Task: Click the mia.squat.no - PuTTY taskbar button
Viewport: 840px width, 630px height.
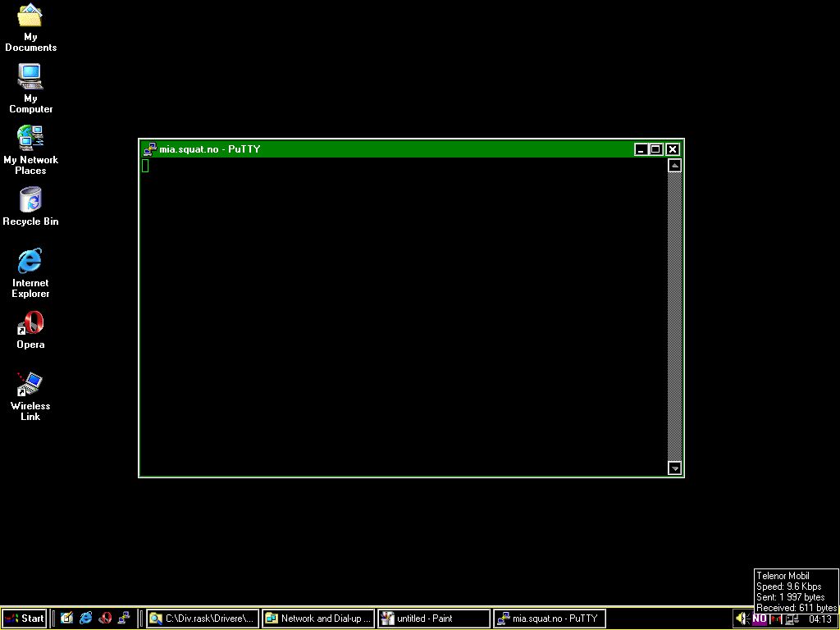Action: pos(550,619)
